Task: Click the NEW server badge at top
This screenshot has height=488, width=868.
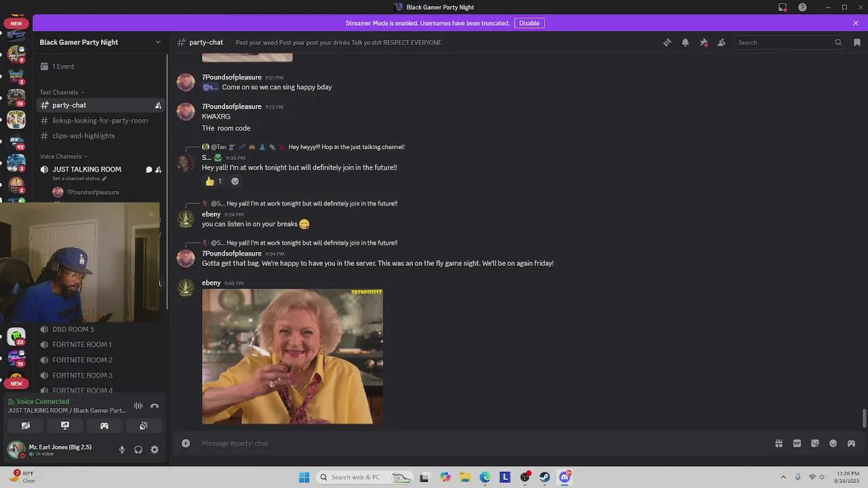Action: (x=16, y=23)
